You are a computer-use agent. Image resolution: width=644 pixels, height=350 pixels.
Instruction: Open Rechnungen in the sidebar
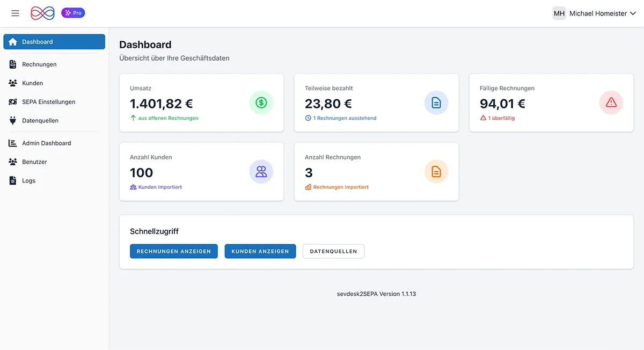39,64
